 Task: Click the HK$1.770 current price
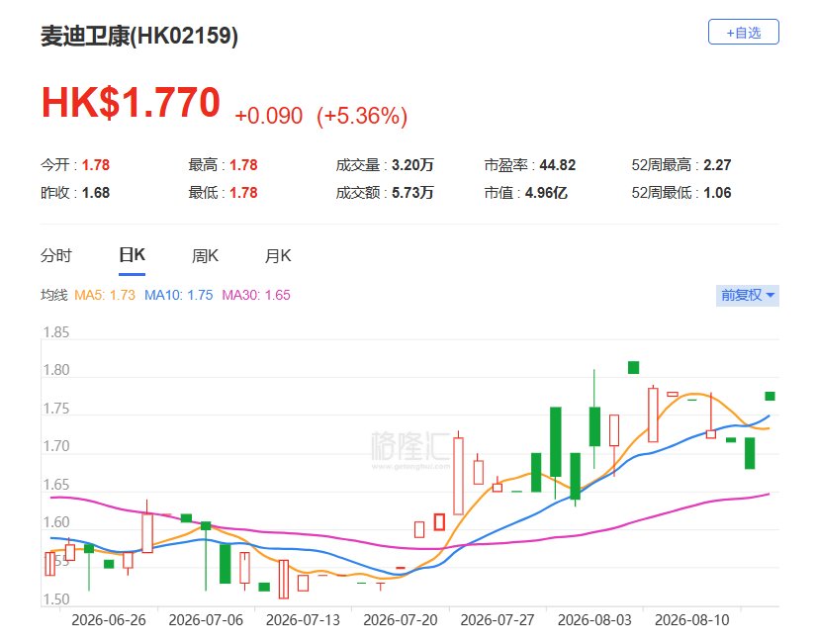[131, 102]
